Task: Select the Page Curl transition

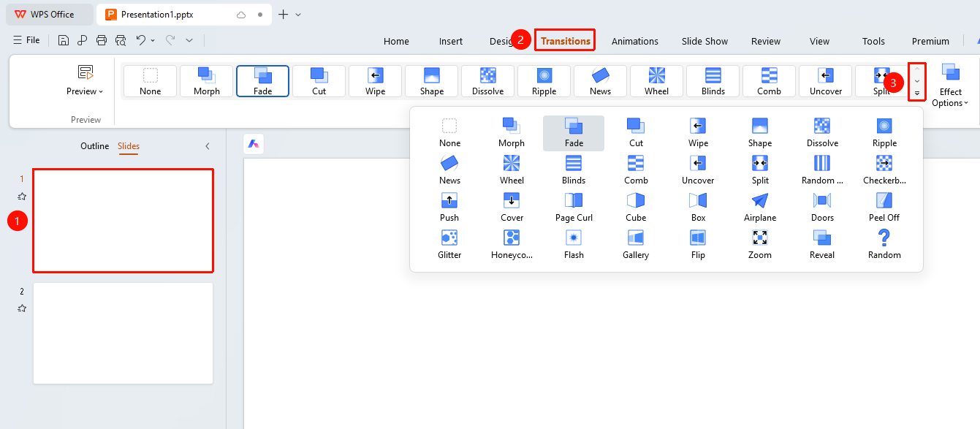Action: [574, 207]
